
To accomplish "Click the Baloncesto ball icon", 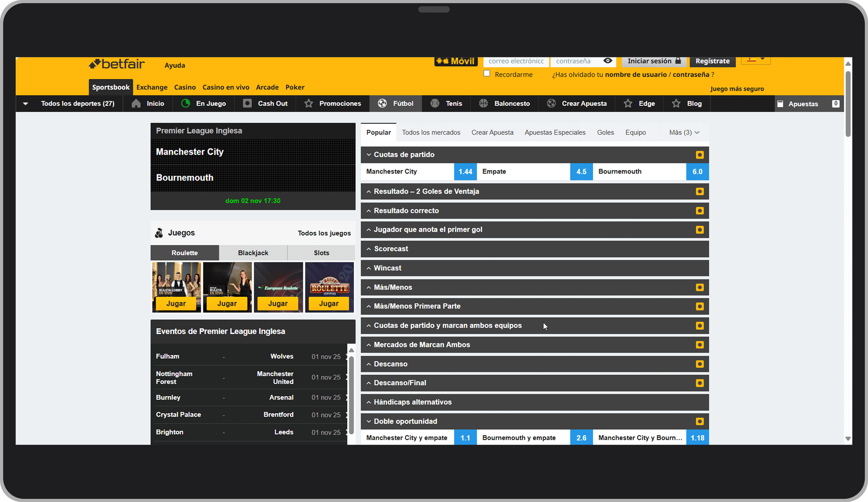I will [484, 103].
